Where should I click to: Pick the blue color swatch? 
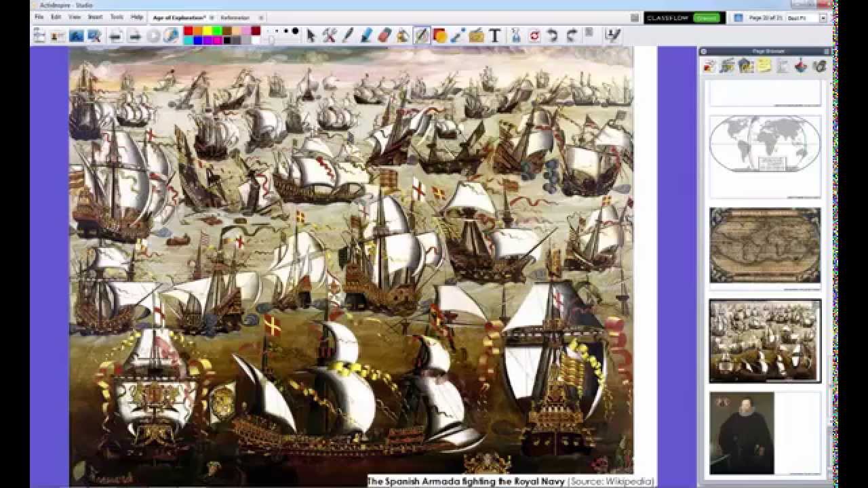[198, 40]
